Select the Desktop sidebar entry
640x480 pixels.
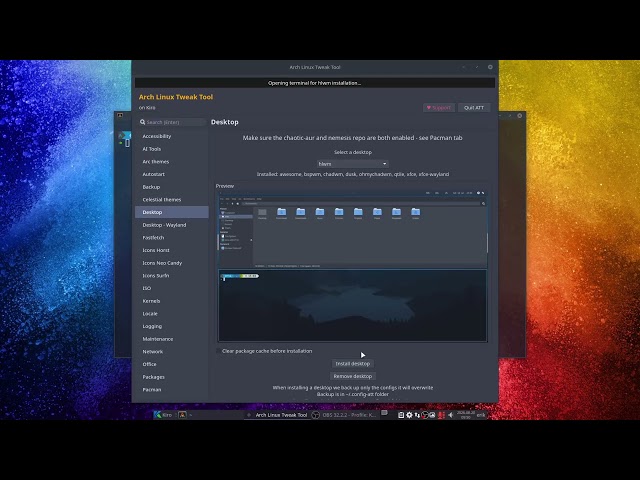click(171, 212)
